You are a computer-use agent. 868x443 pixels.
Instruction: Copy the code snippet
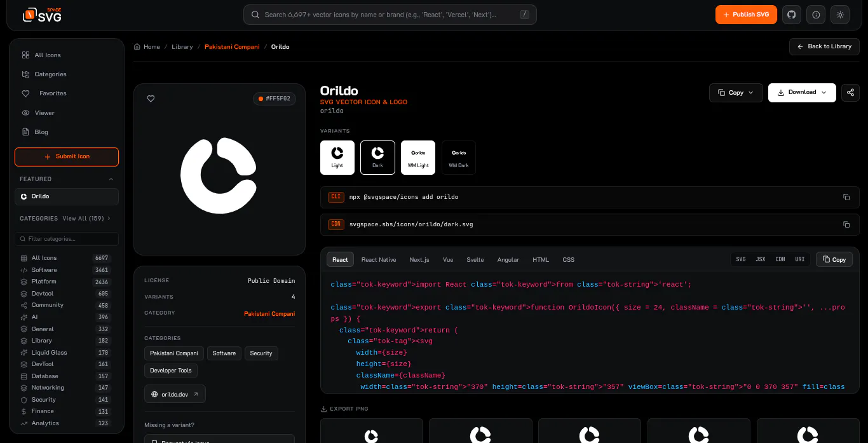(834, 259)
